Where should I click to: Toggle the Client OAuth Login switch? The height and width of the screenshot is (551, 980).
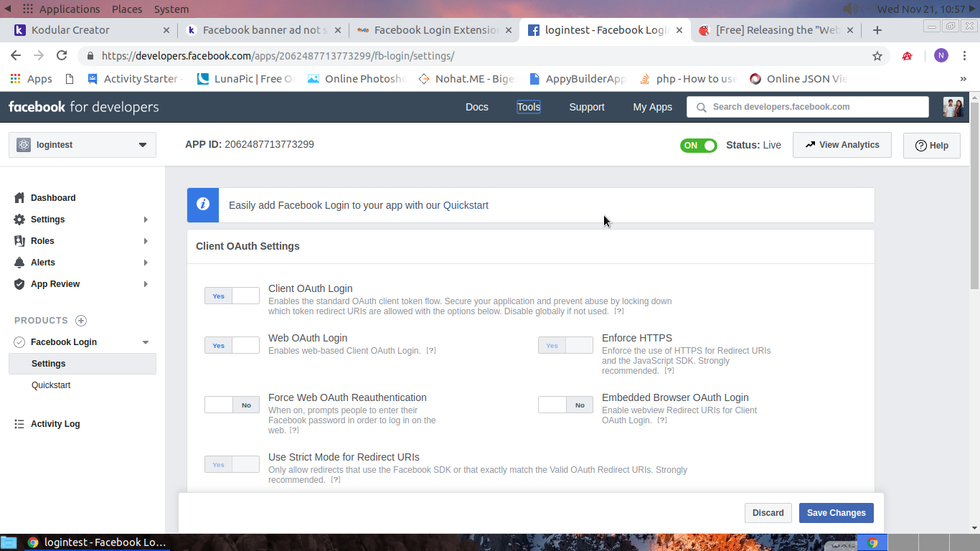tap(232, 296)
